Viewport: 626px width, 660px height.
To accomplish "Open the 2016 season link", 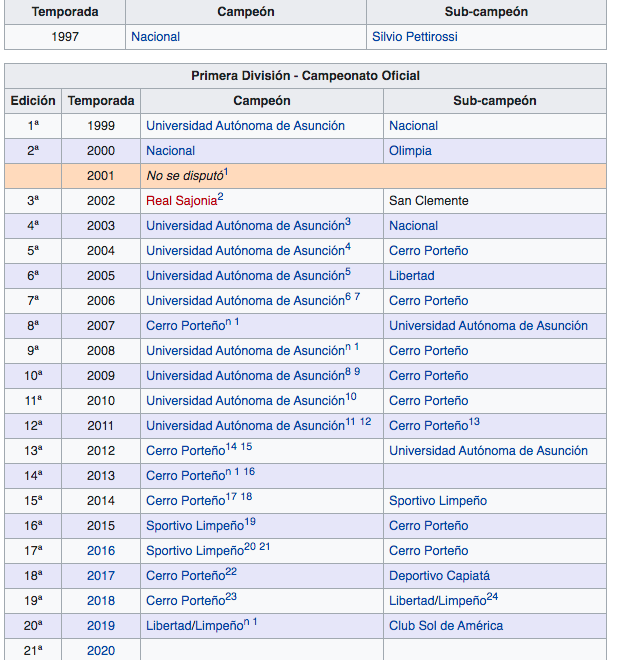I will pyautogui.click(x=101, y=551).
